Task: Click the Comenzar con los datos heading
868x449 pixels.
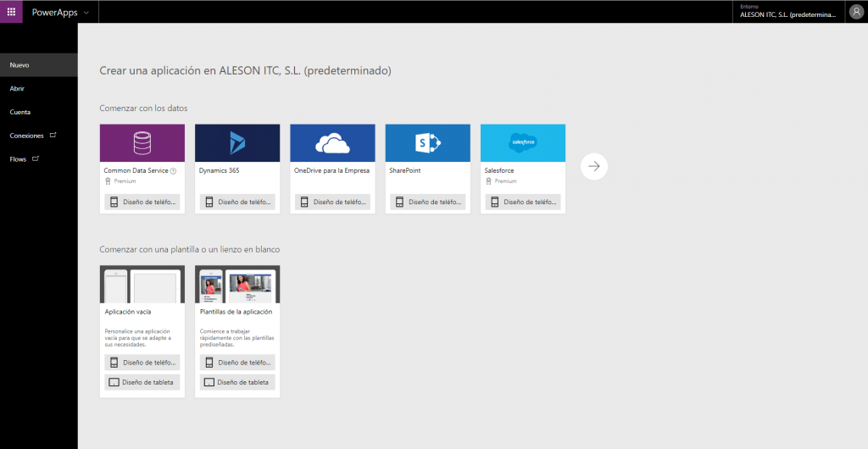Action: point(144,108)
